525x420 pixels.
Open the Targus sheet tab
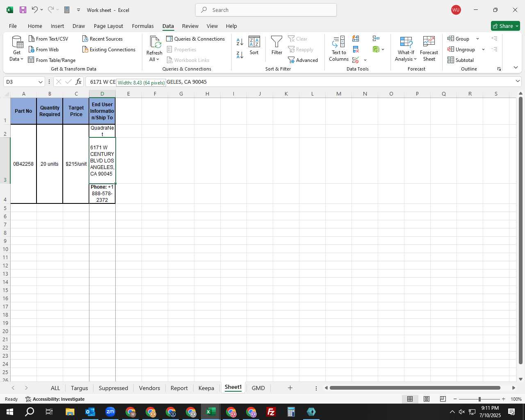coord(79,388)
